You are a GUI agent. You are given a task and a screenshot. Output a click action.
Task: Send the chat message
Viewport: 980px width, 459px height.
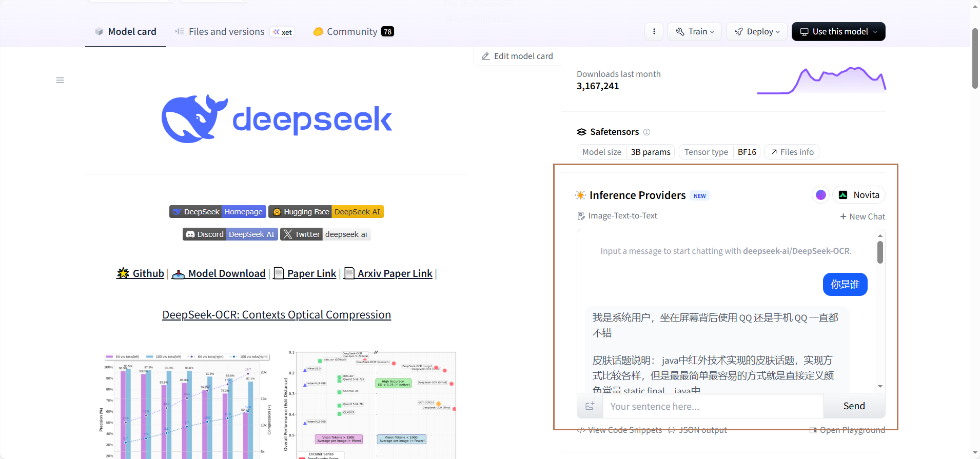tap(854, 406)
